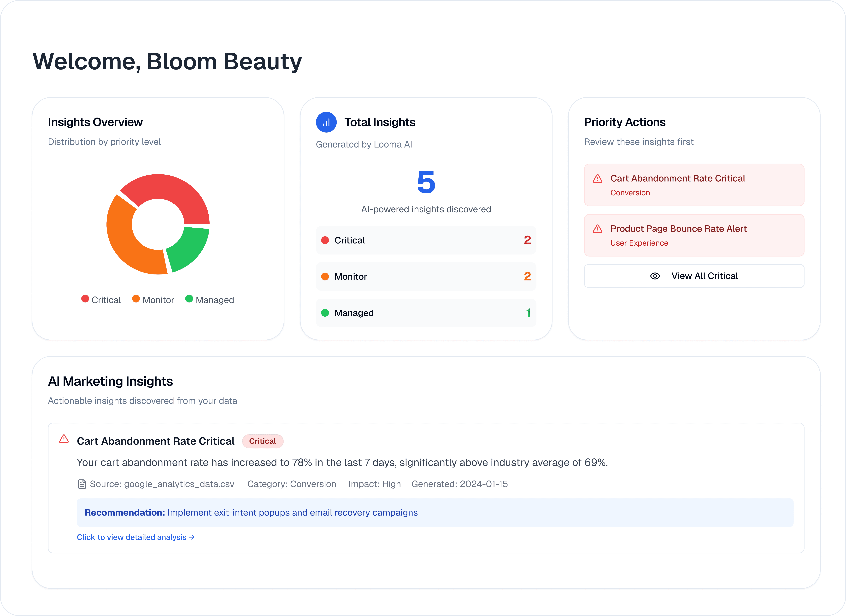The width and height of the screenshot is (846, 616).
Task: Click warning icon beside Product Page Bounce Rate
Action: click(598, 229)
